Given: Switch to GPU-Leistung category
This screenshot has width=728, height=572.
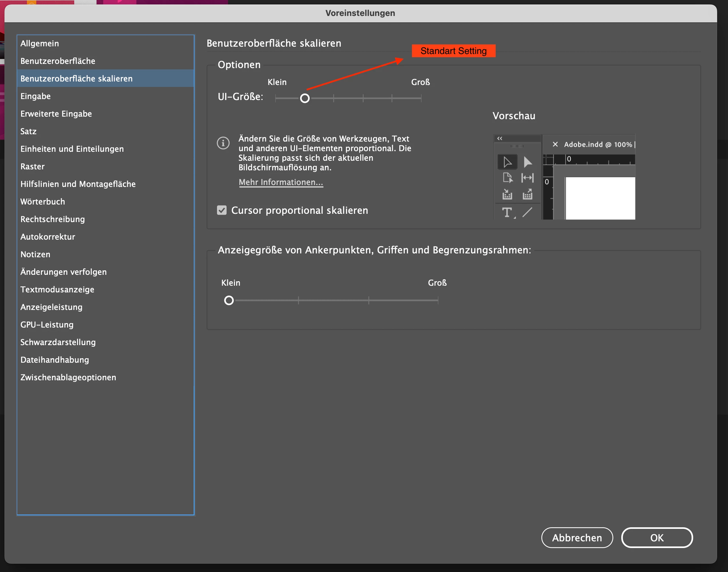Looking at the screenshot, I should click(x=47, y=325).
